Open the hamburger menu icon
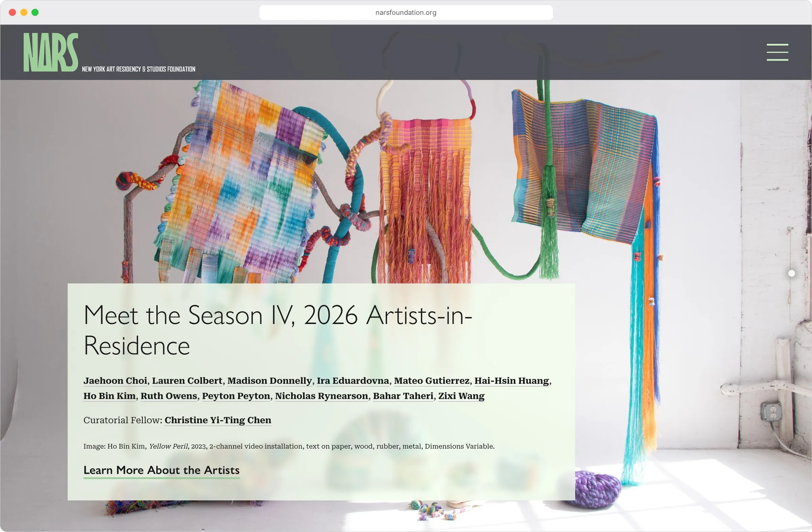 click(x=777, y=52)
